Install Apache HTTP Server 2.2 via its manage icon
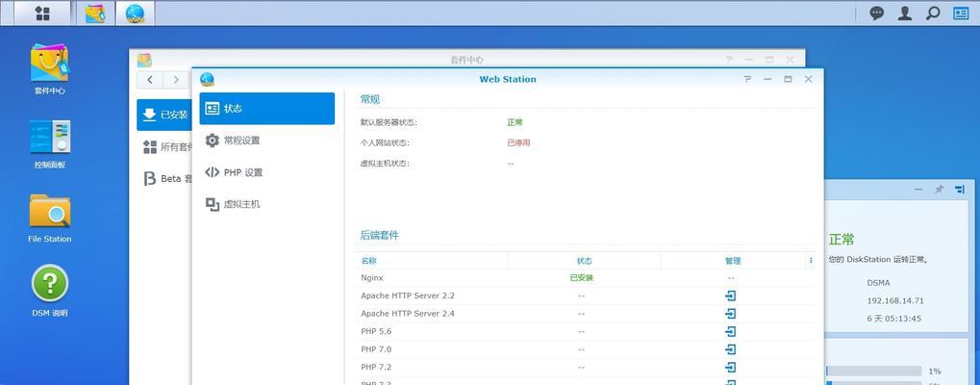This screenshot has height=385, width=980. [x=731, y=295]
